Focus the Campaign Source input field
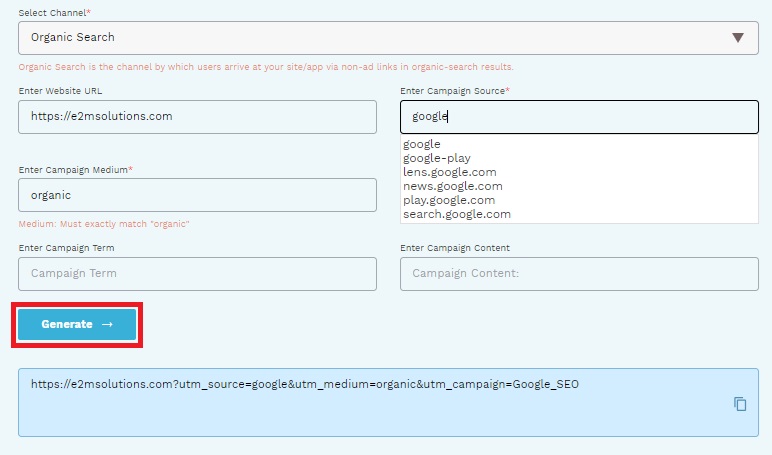Screen dimensions: 772x455 tap(579, 117)
